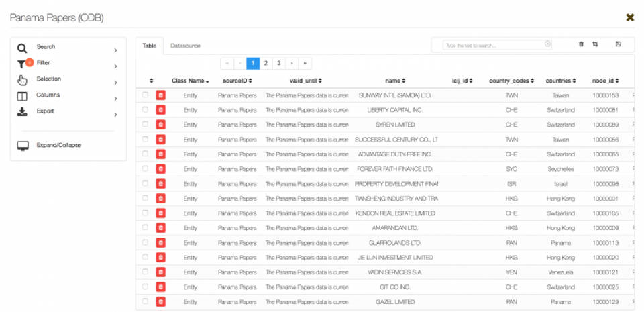Click the table search text field
Viewport: 644px width, 312px height.
[493, 45]
